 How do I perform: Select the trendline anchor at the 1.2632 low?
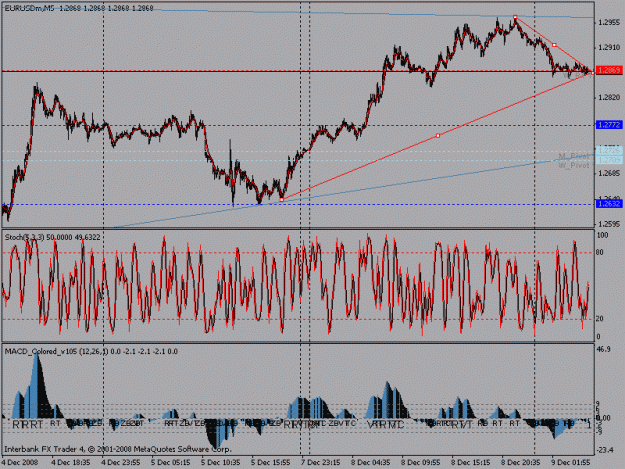coord(282,200)
